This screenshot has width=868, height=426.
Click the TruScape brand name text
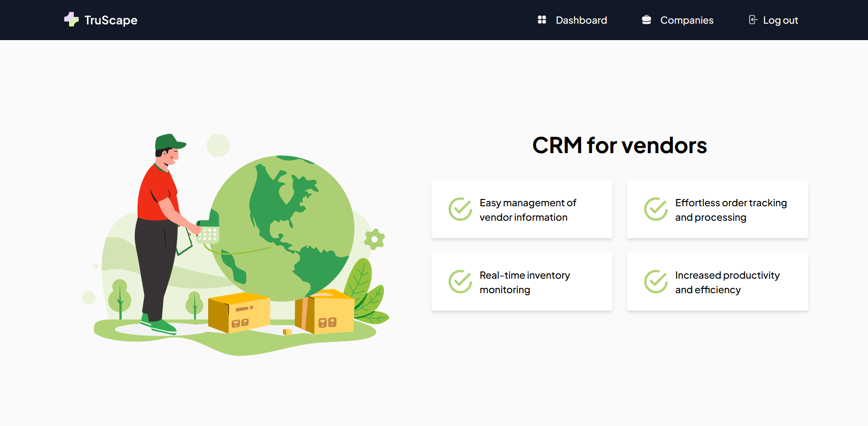(111, 20)
